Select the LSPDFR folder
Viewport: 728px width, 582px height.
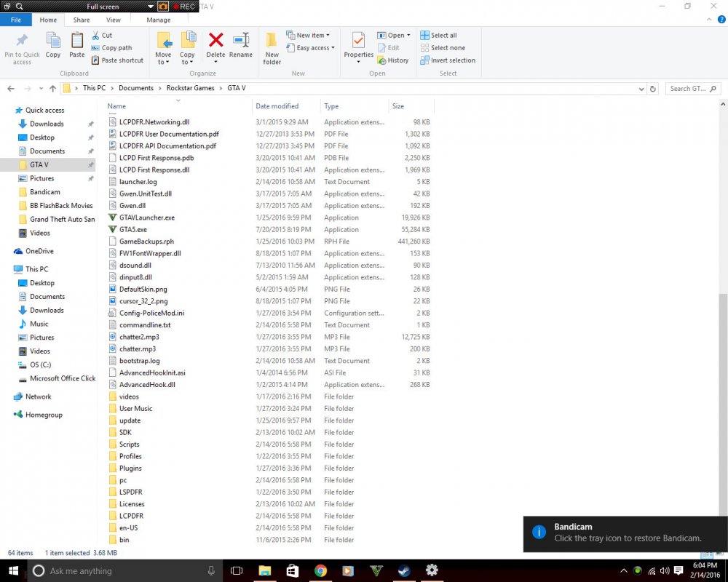(x=130, y=493)
